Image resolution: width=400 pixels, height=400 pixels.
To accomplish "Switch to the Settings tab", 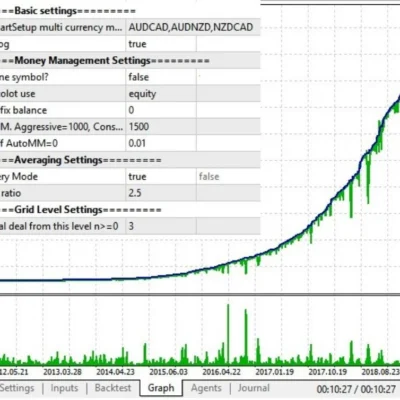I will [17, 388].
